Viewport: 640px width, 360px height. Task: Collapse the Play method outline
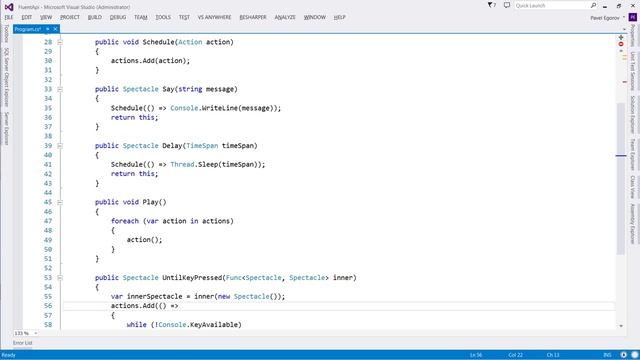60,202
